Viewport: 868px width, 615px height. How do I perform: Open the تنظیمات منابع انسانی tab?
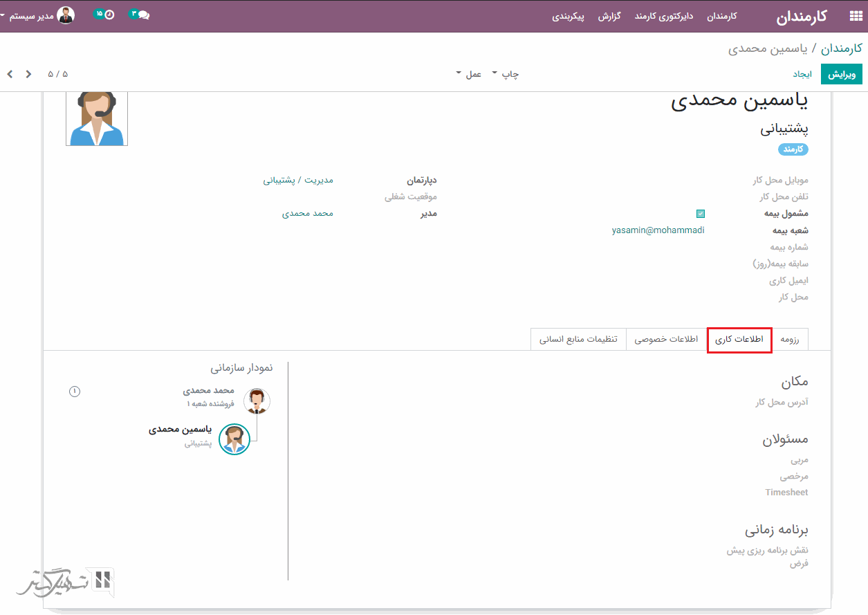click(578, 340)
